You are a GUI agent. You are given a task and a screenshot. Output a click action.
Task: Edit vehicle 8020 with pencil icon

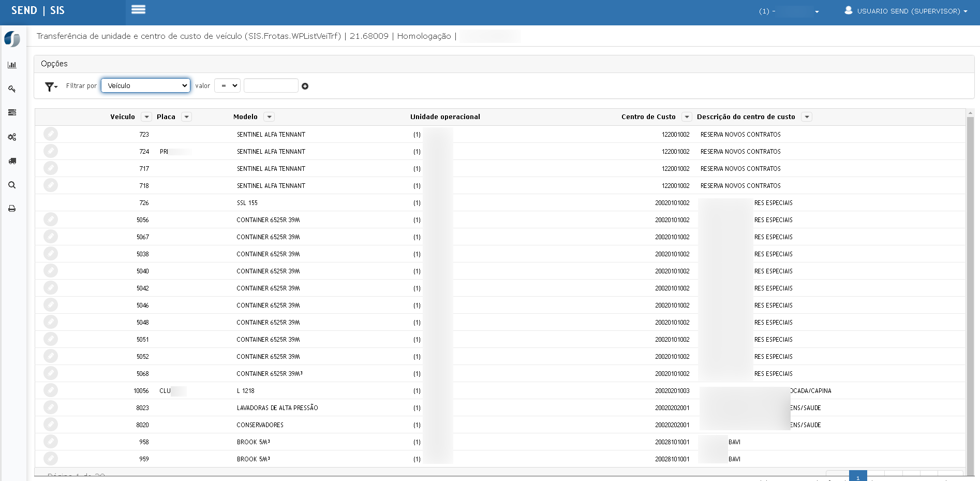coord(51,425)
